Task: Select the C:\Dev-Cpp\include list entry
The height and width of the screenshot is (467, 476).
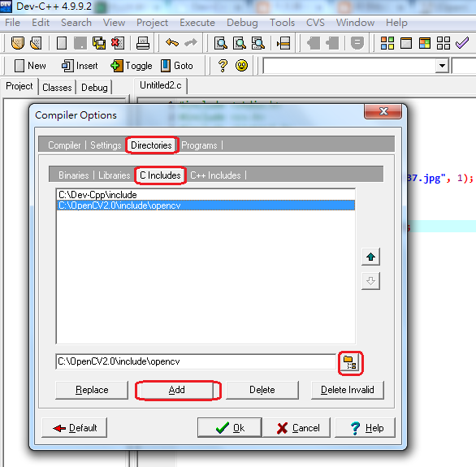Action: tap(206, 194)
